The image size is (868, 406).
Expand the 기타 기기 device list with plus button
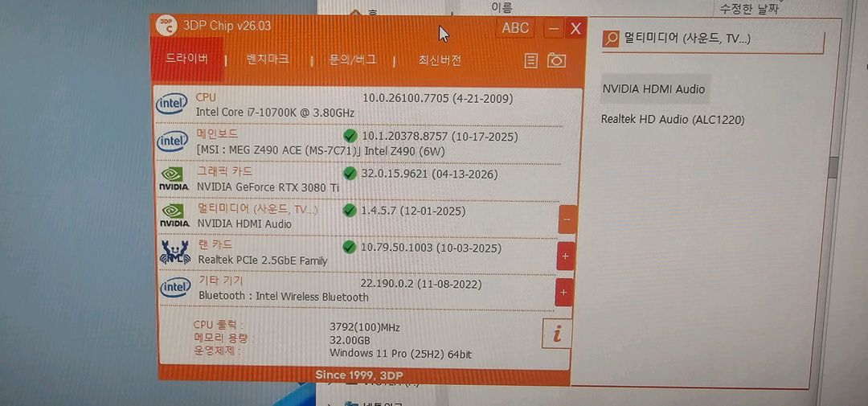point(563,292)
